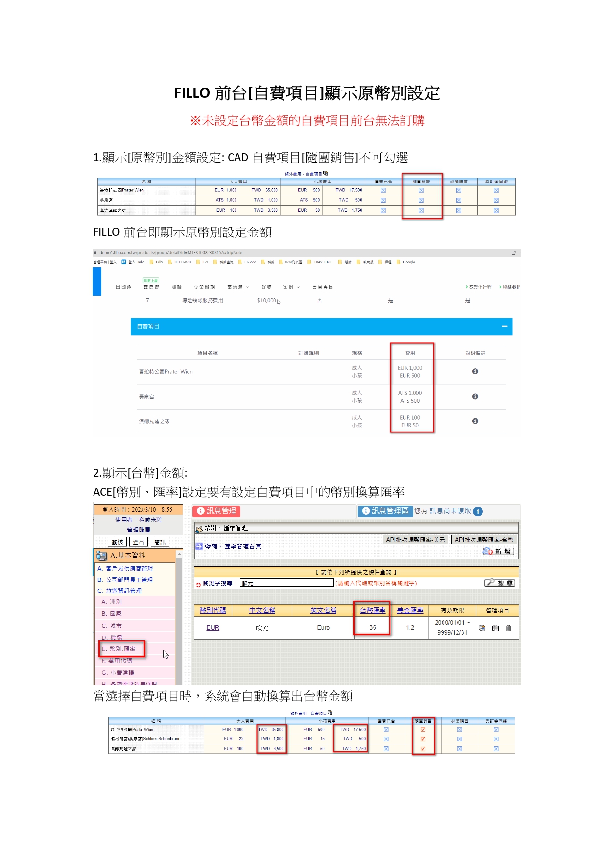Open the FILLO-B2B bookmark folder
The height and width of the screenshot is (868, 614).
(x=180, y=262)
